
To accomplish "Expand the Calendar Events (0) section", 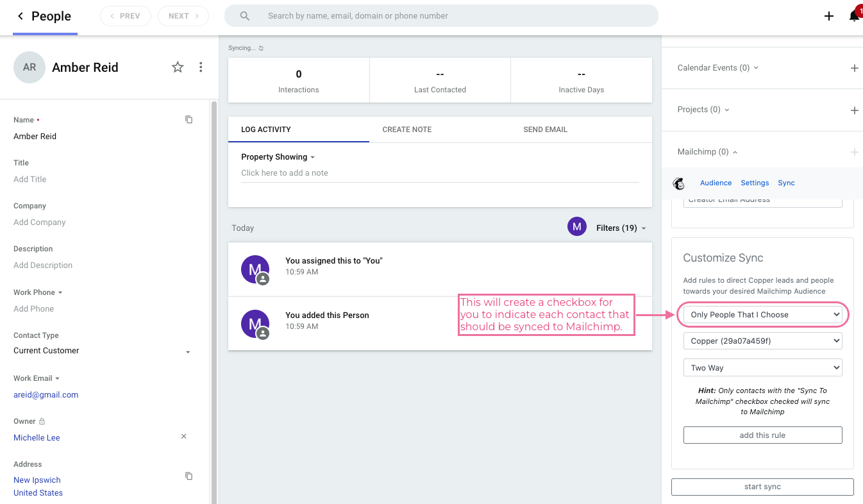I will pyautogui.click(x=718, y=68).
